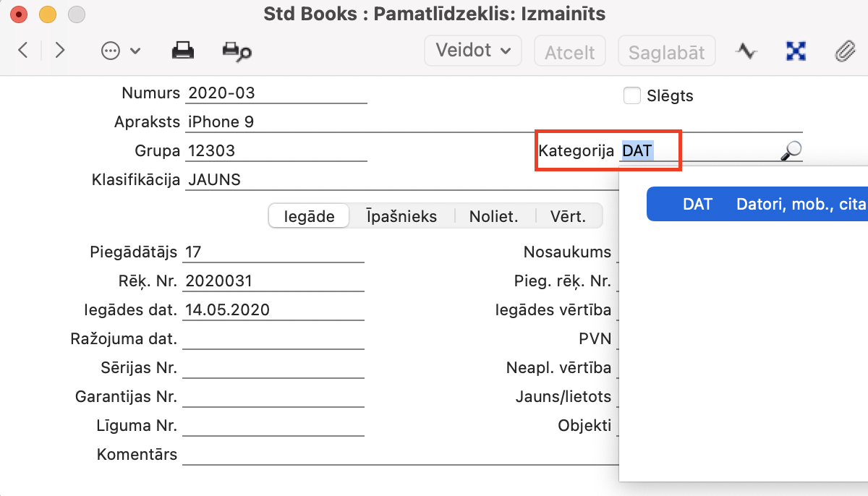The width and height of the screenshot is (868, 496).
Task: Open the ellipsis actions menu
Action: tap(120, 51)
